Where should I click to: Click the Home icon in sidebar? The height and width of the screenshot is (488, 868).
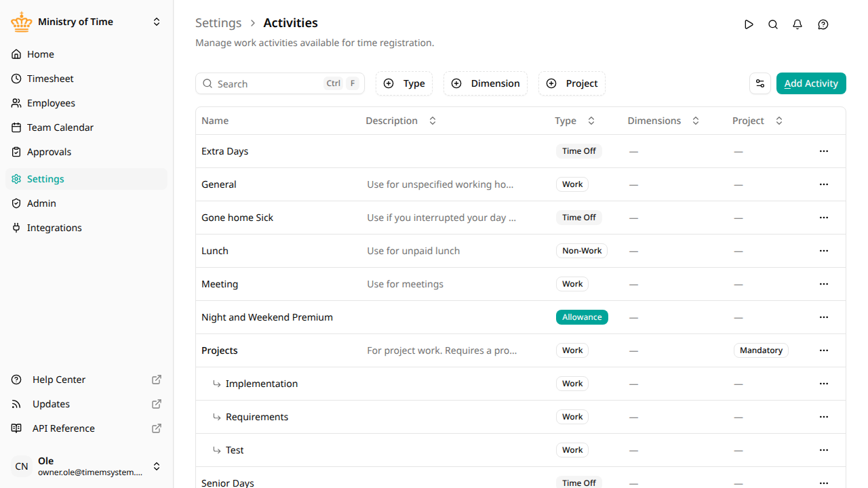coord(16,54)
